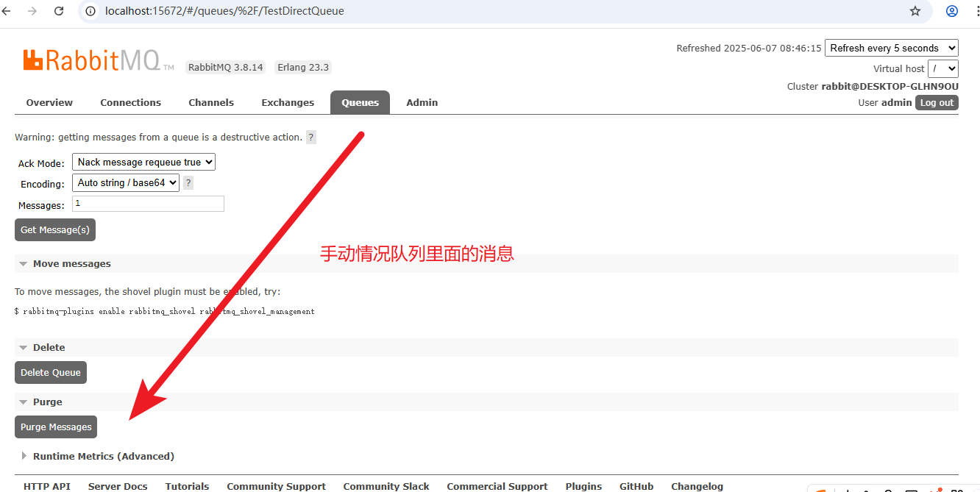This screenshot has height=492, width=980.
Task: Reload the page with refresh icon
Action: click(x=57, y=11)
